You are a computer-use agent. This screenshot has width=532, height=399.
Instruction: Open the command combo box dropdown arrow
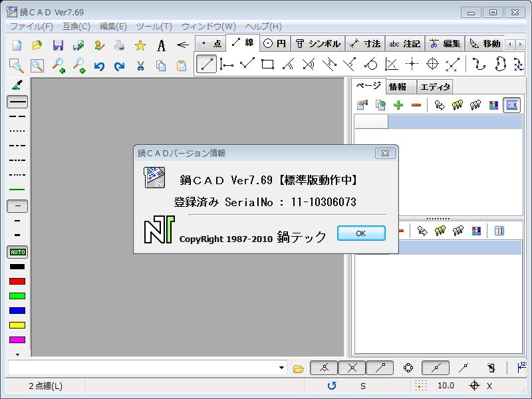tap(282, 368)
